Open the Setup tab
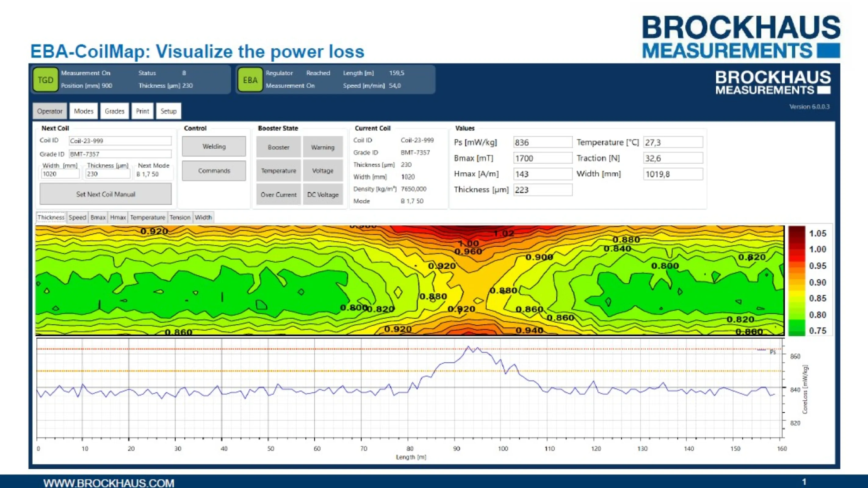Image resolution: width=868 pixels, height=488 pixels. pyautogui.click(x=168, y=111)
